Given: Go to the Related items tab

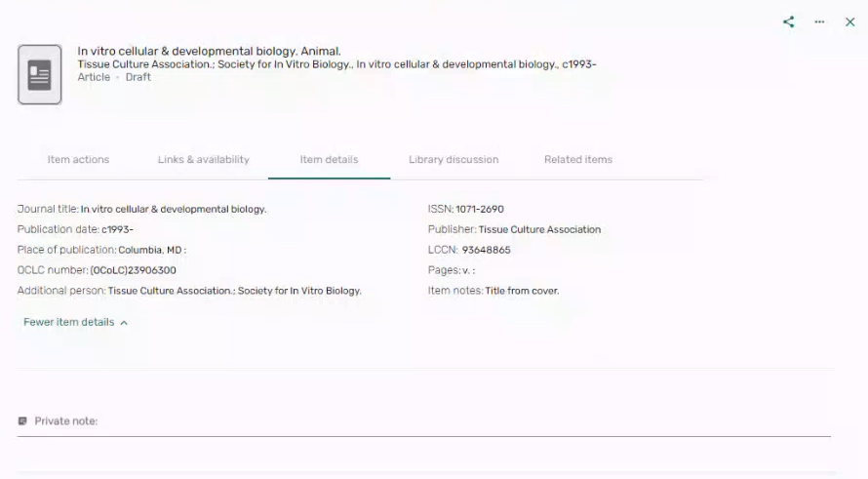Looking at the screenshot, I should click(578, 159).
